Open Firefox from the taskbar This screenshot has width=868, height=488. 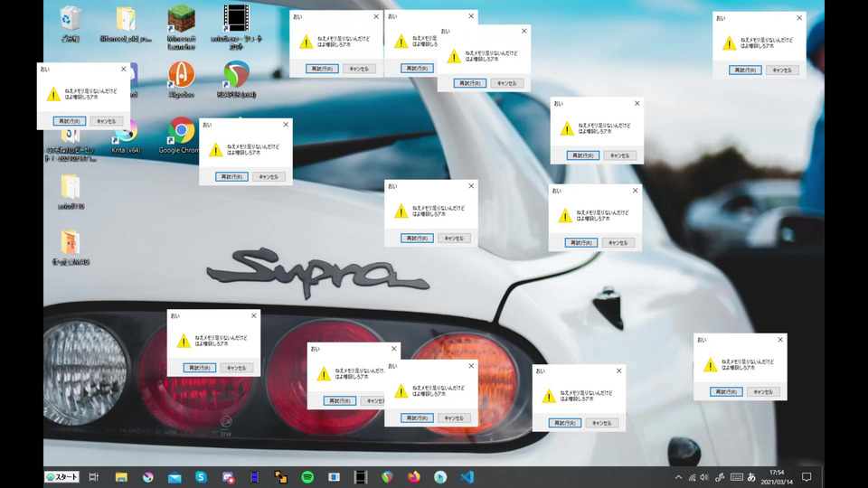click(413, 477)
